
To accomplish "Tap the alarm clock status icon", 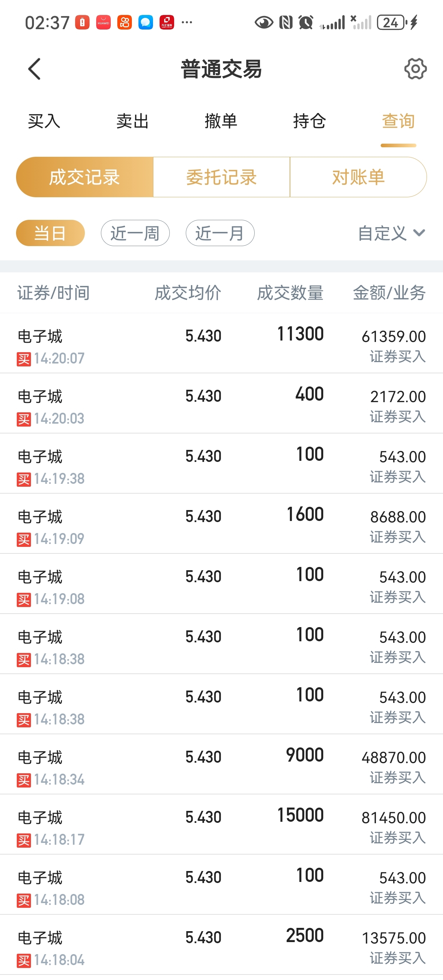I will (x=306, y=23).
